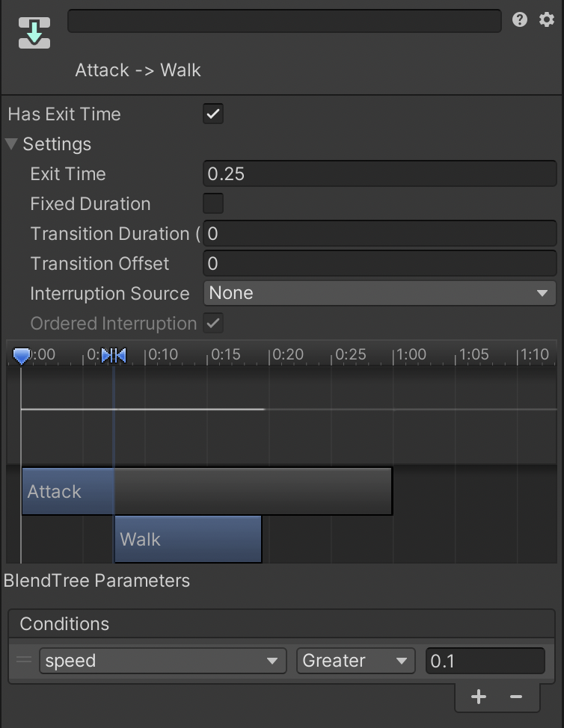This screenshot has height=728, width=564.
Task: Click the transition start/end markers on ruler
Action: (114, 355)
